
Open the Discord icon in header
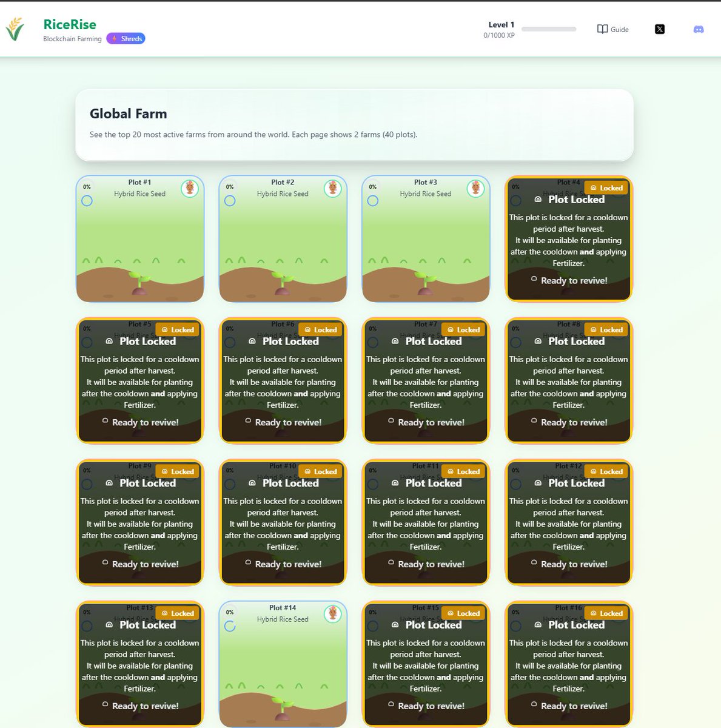[699, 29]
